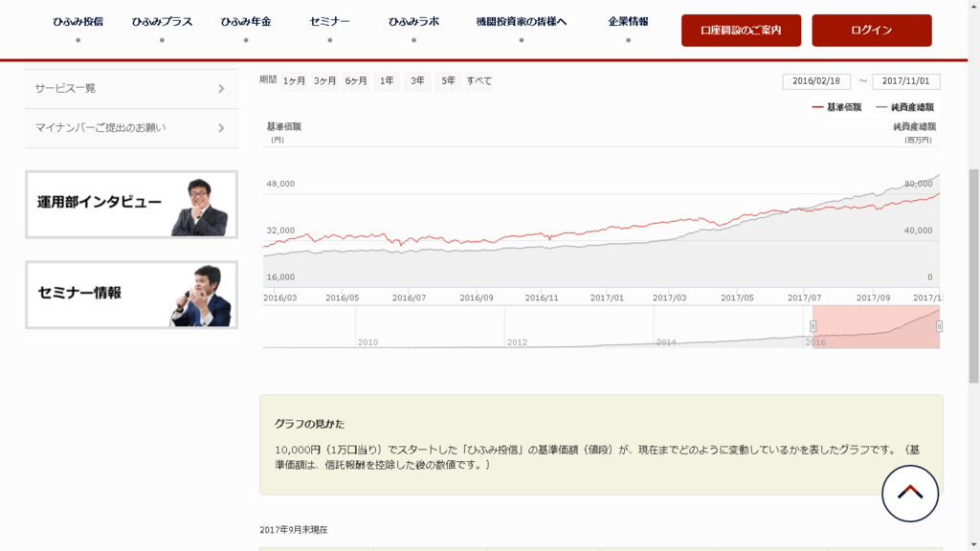Image resolution: width=980 pixels, height=551 pixels.
Task: Click the 2012 marker in navigator timeline
Action: click(517, 342)
